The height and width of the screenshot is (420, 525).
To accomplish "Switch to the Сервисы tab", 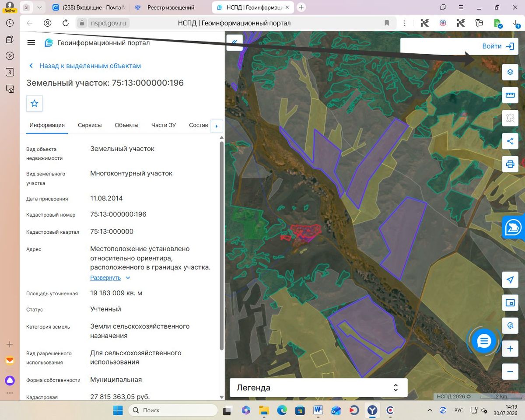I will point(90,125).
